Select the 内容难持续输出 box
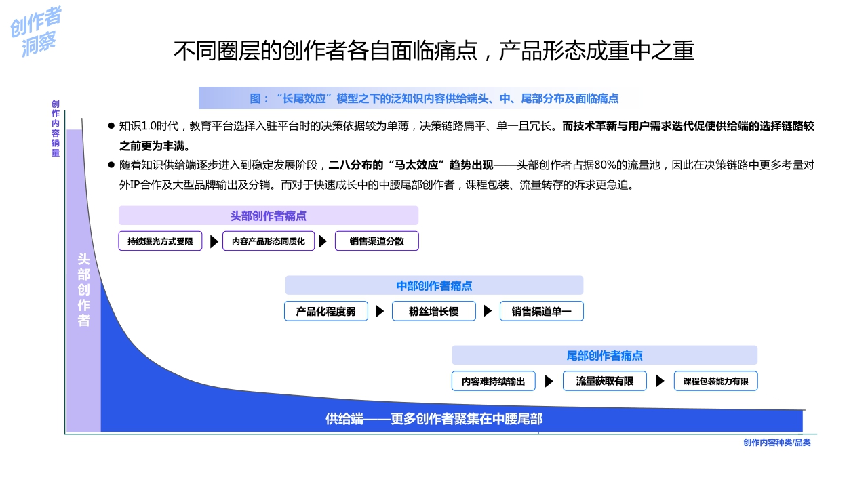The image size is (868, 488). [x=494, y=381]
